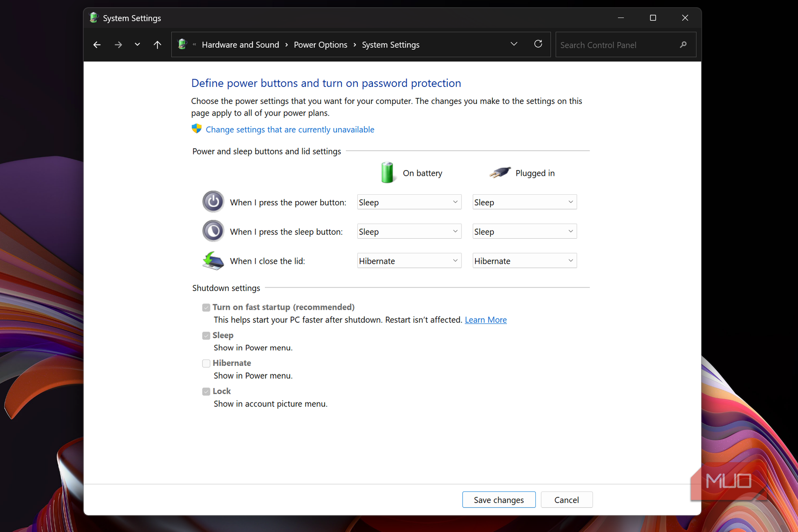
Task: Click the laptop lid close icon
Action: point(213,260)
